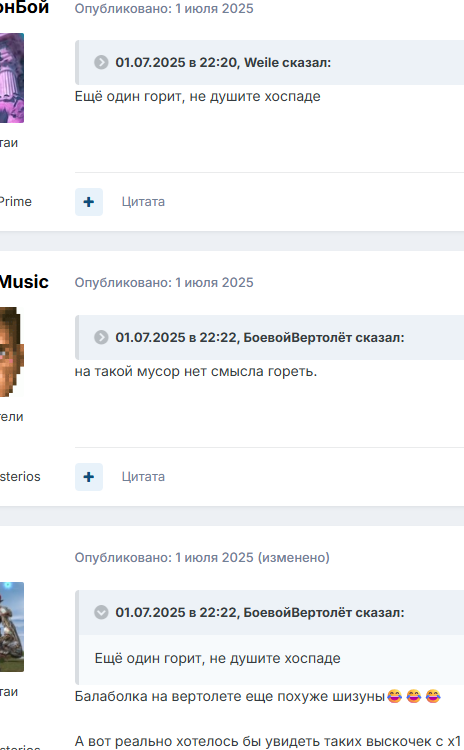Open quote header '01.07.2025 в 22:20, Weile сказал:'
Image resolution: width=464 pixels, height=750 pixels.
[223, 63]
